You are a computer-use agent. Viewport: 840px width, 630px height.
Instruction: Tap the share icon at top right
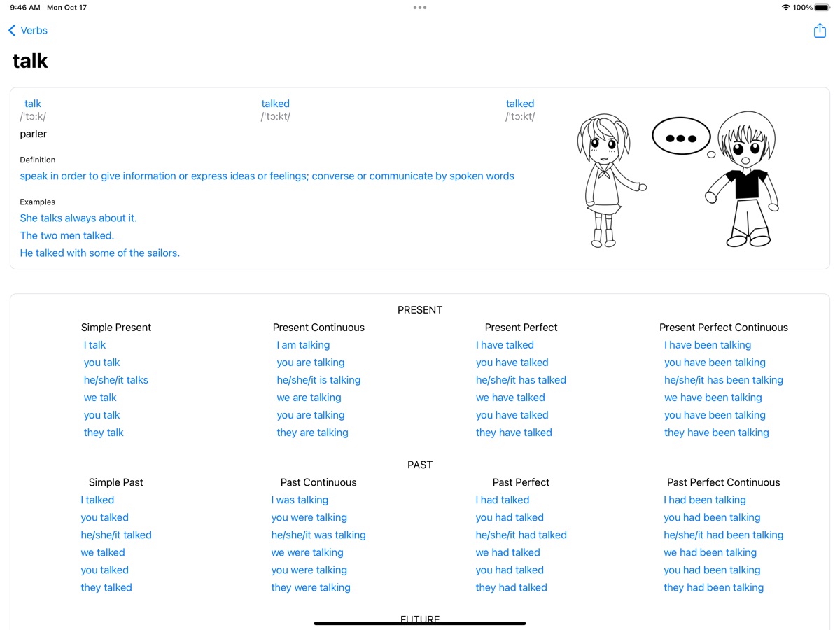820,31
